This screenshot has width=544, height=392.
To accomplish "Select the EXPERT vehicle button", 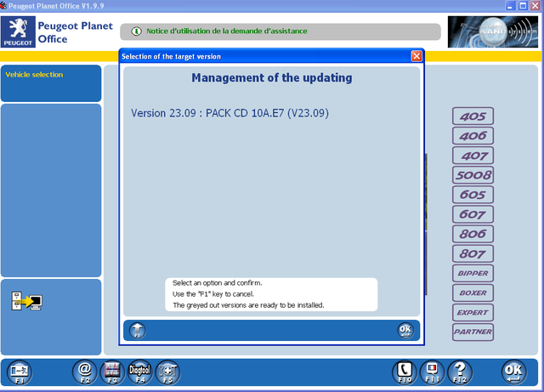I will coord(473,312).
